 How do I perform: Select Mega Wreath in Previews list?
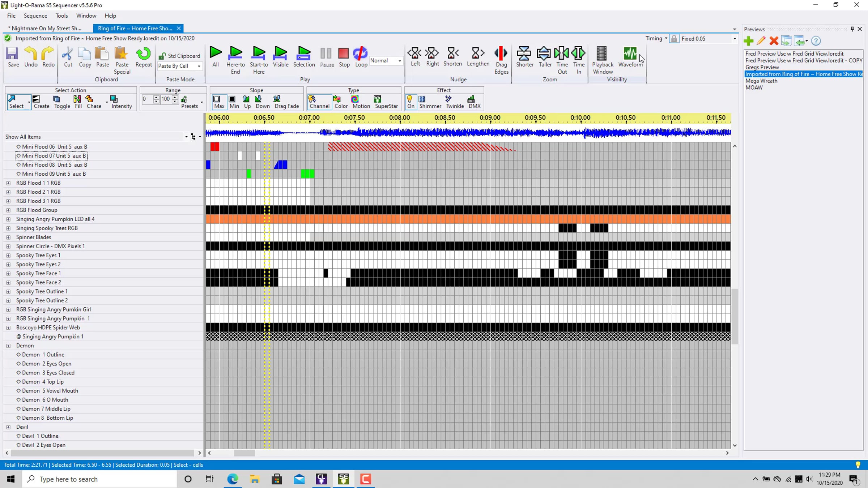point(761,81)
